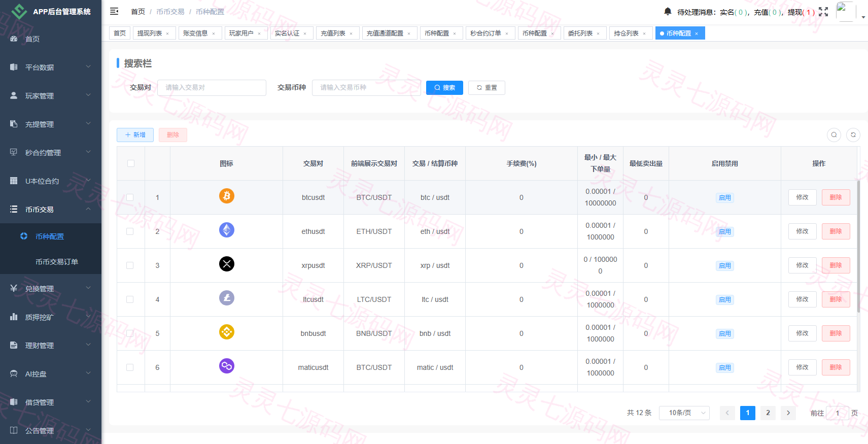The width and height of the screenshot is (868, 444).
Task: Click the 首页 breadcrumb link
Action: click(138, 12)
